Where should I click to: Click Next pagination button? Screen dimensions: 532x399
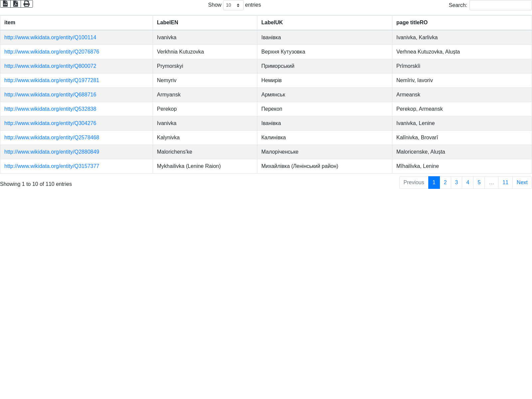click(x=522, y=183)
